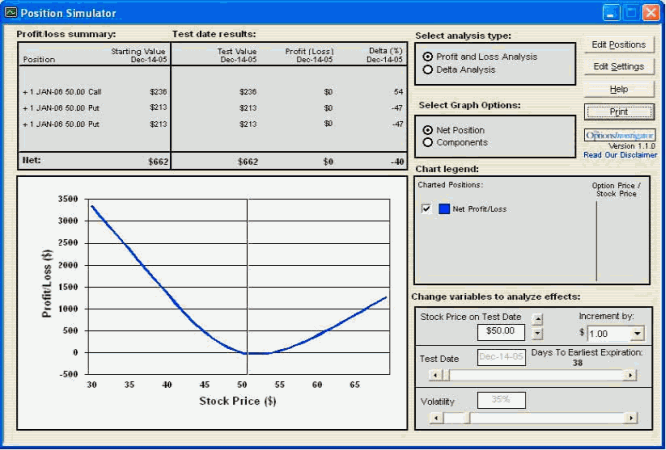
Task: Click Volatility scrollbar right arrow
Action: [630, 418]
